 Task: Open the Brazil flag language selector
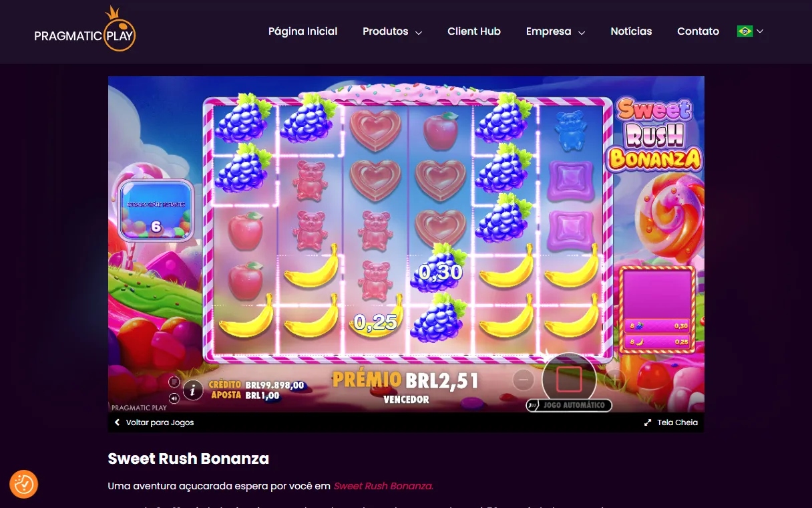pyautogui.click(x=750, y=31)
